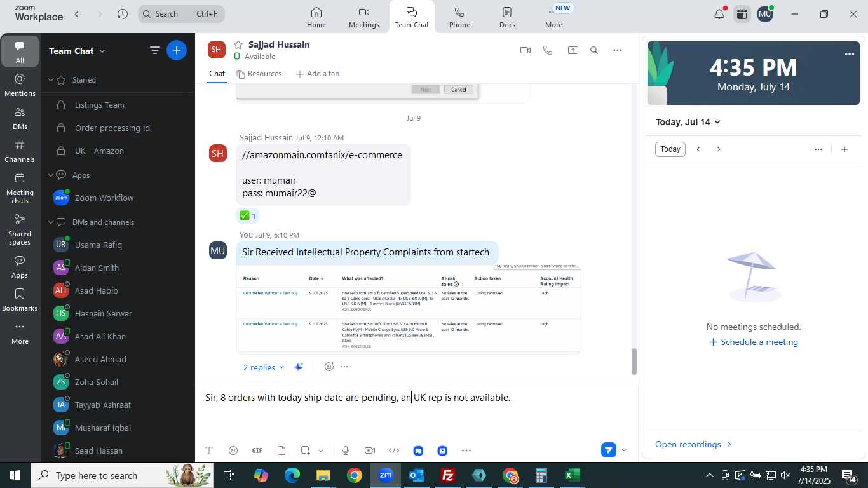The height and width of the screenshot is (488, 868).
Task: Open more options in the chat header
Action: (x=618, y=50)
